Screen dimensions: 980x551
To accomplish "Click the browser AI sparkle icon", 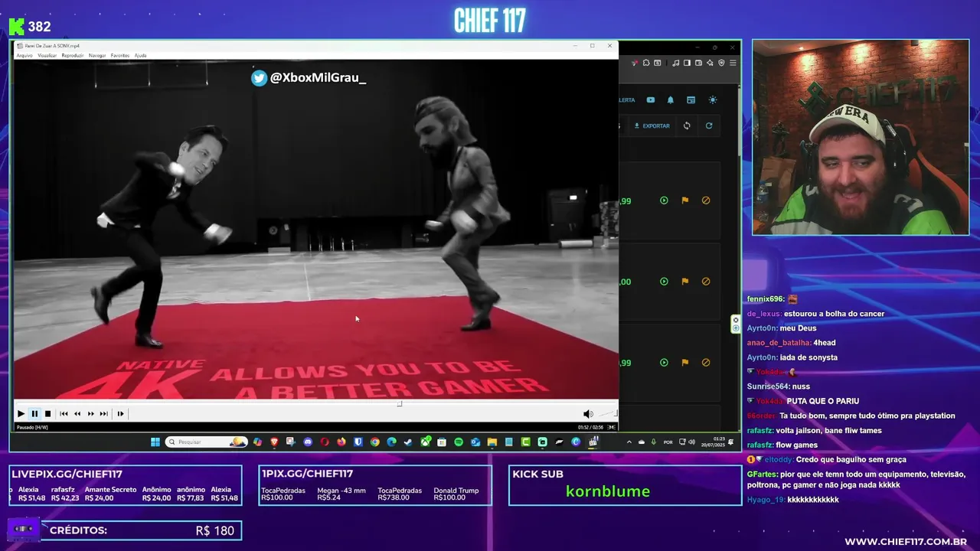I will (710, 63).
